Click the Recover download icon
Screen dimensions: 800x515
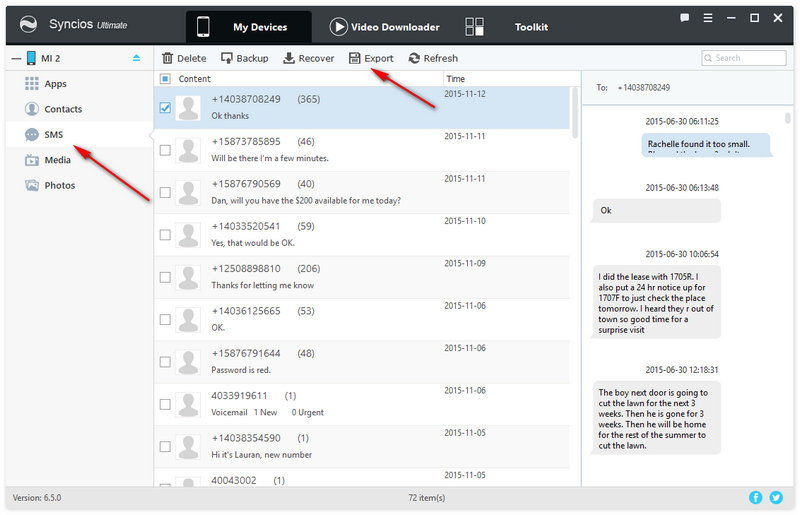pyautogui.click(x=289, y=58)
